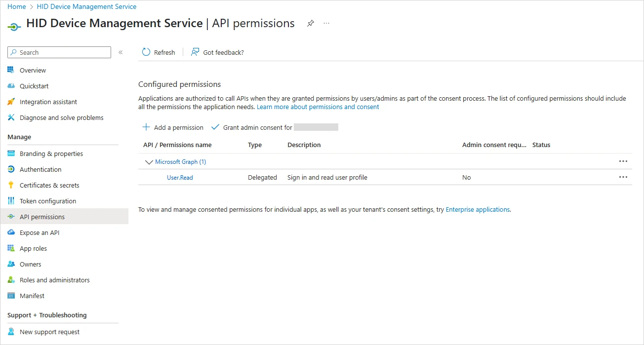Click Add a permission button

(173, 127)
